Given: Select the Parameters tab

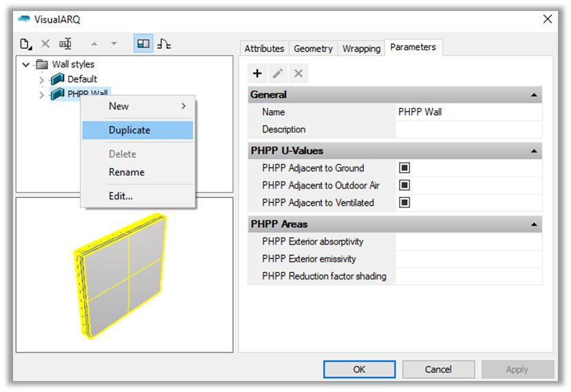Looking at the screenshot, I should point(413,47).
